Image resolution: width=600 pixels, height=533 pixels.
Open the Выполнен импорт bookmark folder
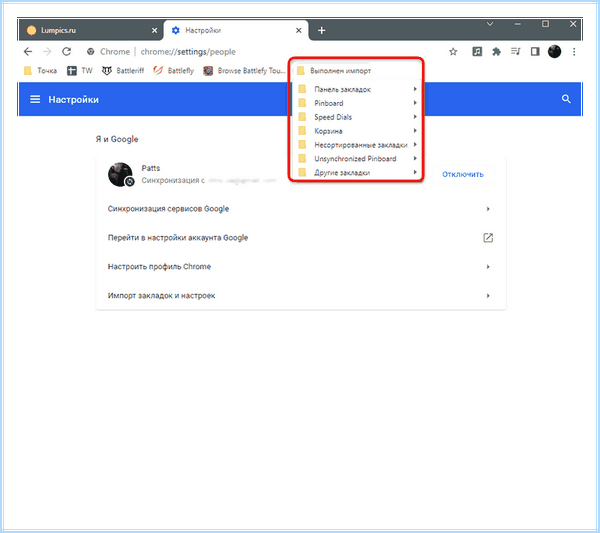pos(334,71)
